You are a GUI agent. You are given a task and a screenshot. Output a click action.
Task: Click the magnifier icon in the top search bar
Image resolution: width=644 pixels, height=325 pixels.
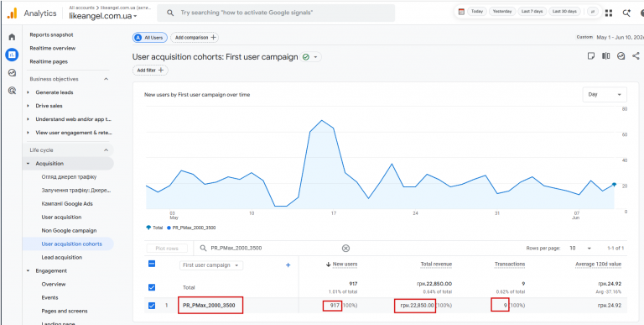[x=170, y=13]
